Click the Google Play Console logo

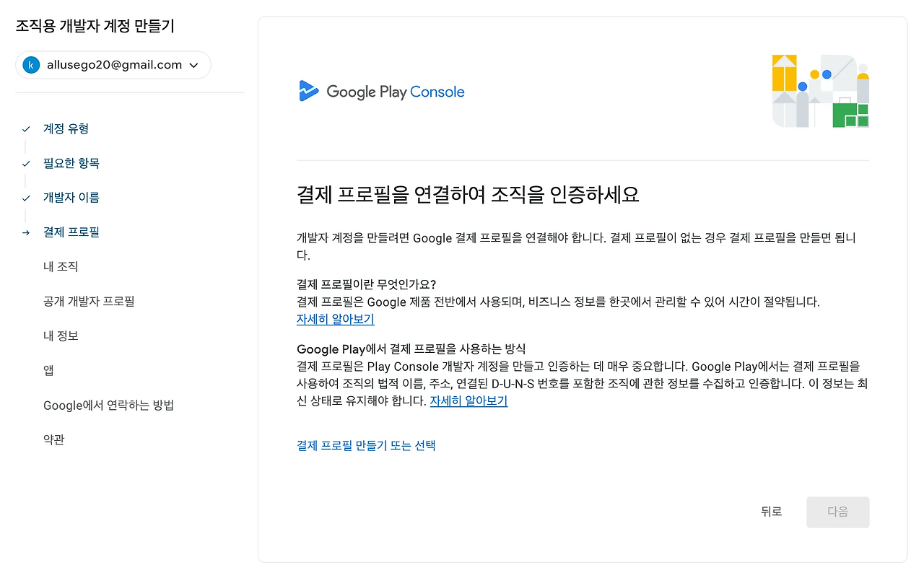point(381,92)
